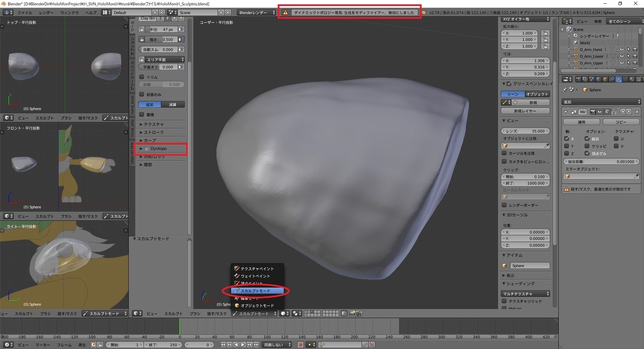
Task: Enable the Dyntopo checkbox
Action: [147, 148]
